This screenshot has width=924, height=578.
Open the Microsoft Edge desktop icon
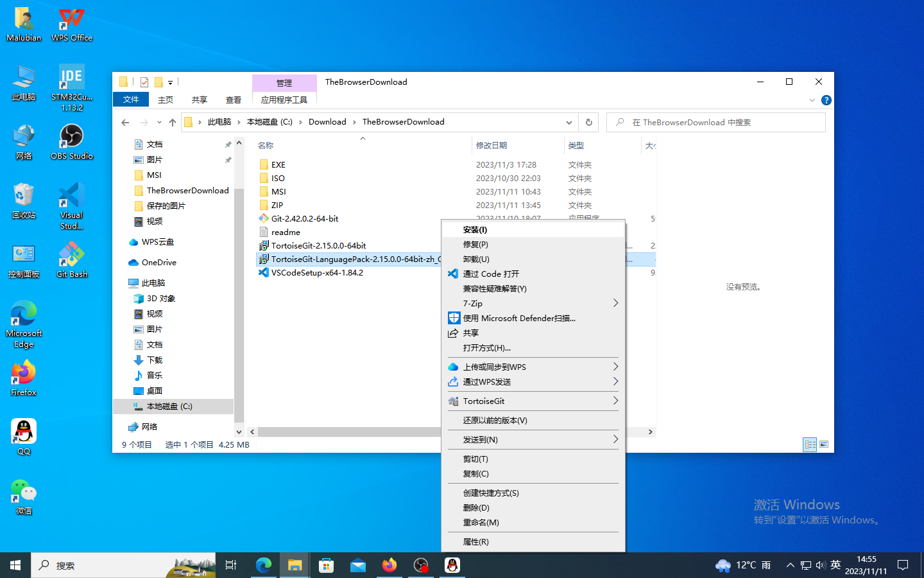point(24,324)
